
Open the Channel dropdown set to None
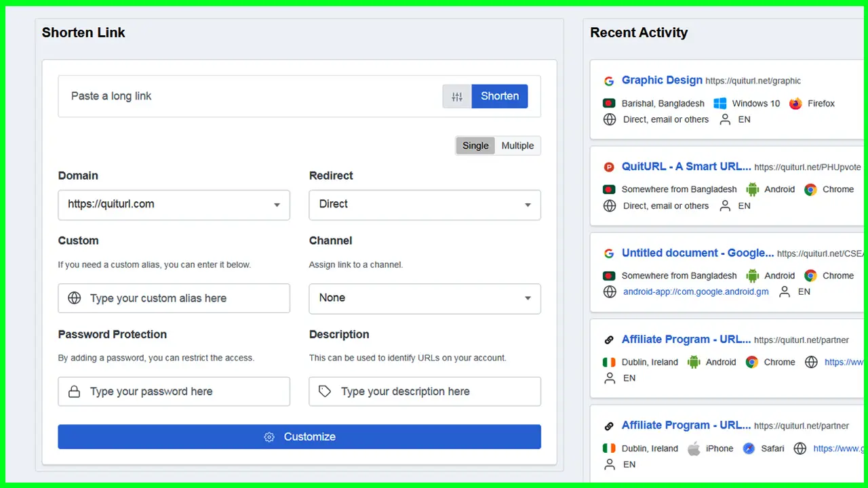click(x=425, y=298)
